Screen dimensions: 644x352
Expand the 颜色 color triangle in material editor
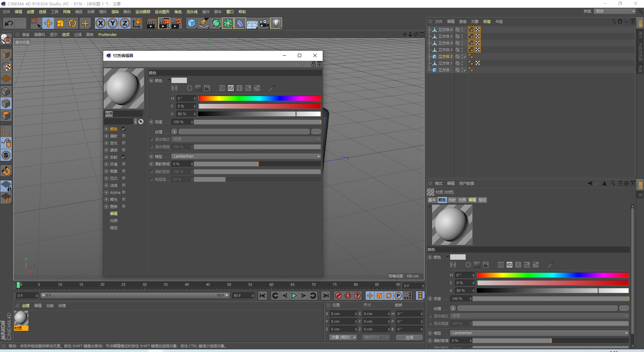pyautogui.click(x=169, y=80)
